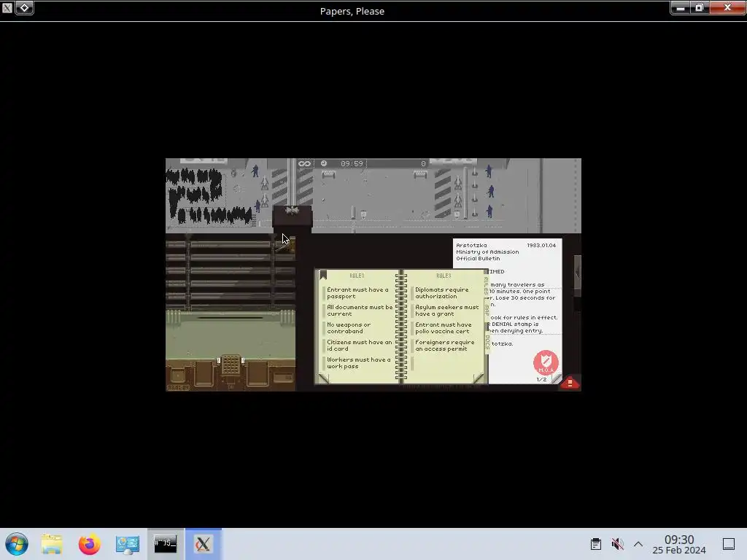The width and height of the screenshot is (747, 560).
Task: Select rule "Foreigners require an access permit"
Action: click(444, 345)
